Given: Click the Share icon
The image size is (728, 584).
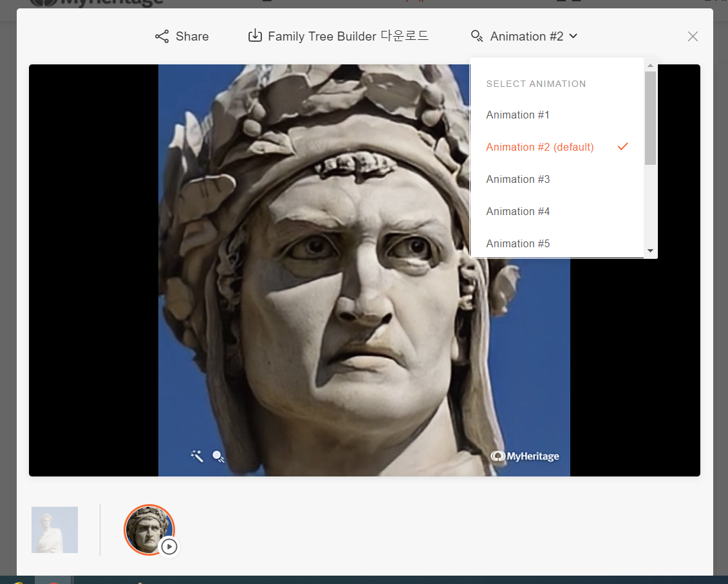Looking at the screenshot, I should [x=162, y=36].
